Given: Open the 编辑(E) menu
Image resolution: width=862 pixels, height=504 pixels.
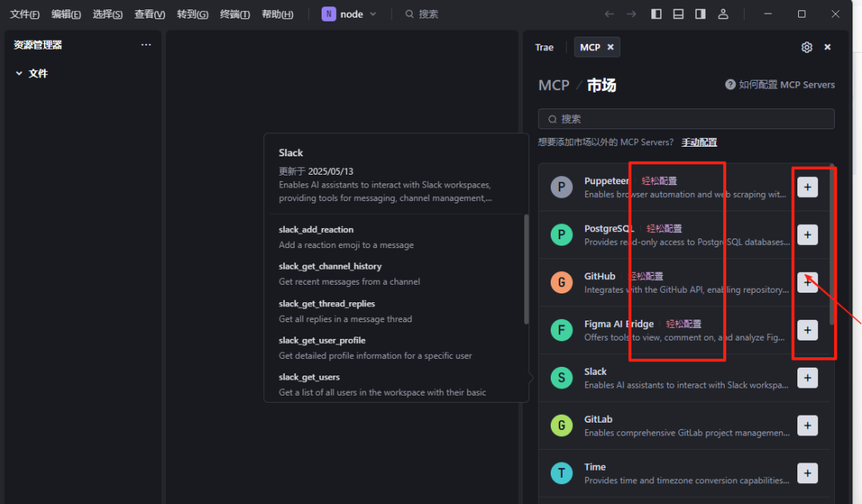Looking at the screenshot, I should [66, 14].
